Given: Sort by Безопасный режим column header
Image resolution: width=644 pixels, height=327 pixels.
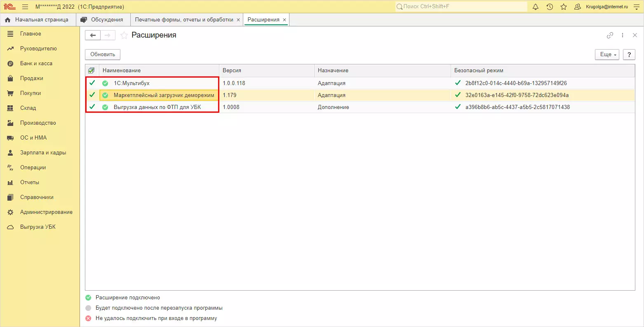Looking at the screenshot, I should 543,71.
